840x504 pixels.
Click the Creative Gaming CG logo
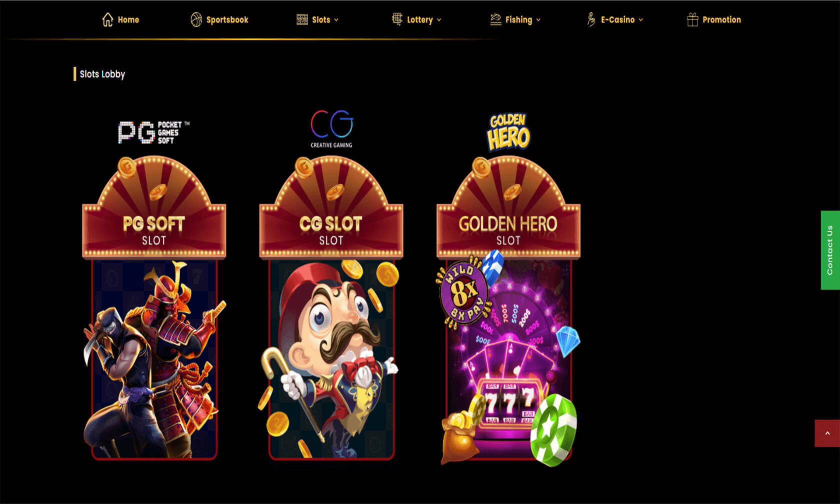point(331,129)
